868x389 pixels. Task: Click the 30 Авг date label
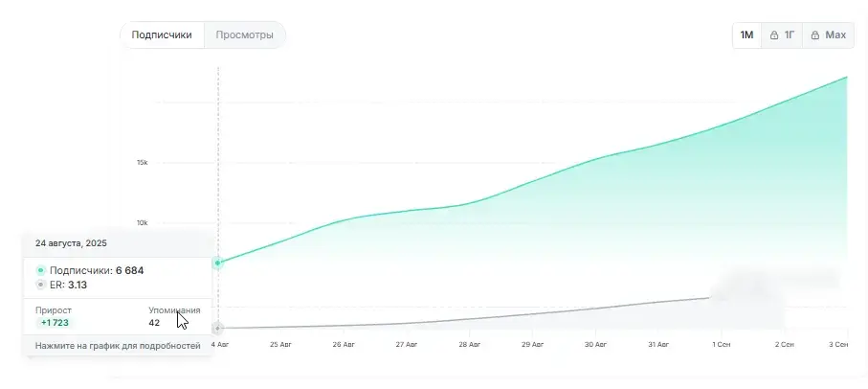tap(595, 345)
